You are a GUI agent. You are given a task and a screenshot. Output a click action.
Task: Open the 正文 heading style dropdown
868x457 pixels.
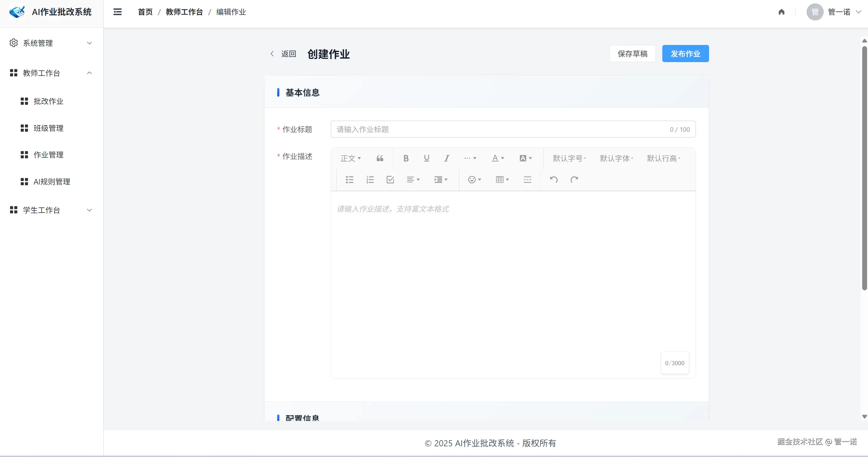pyautogui.click(x=351, y=158)
